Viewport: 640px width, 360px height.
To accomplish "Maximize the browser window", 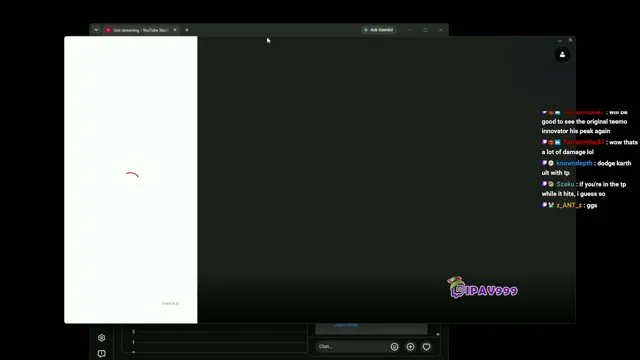I will (425, 30).
